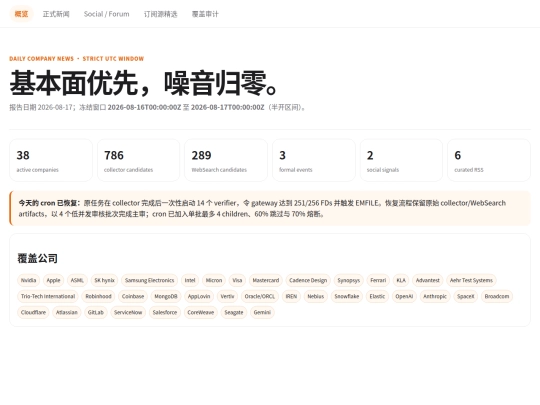Open the 覆盖审计 tab
The height and width of the screenshot is (405, 540).
pos(205,14)
